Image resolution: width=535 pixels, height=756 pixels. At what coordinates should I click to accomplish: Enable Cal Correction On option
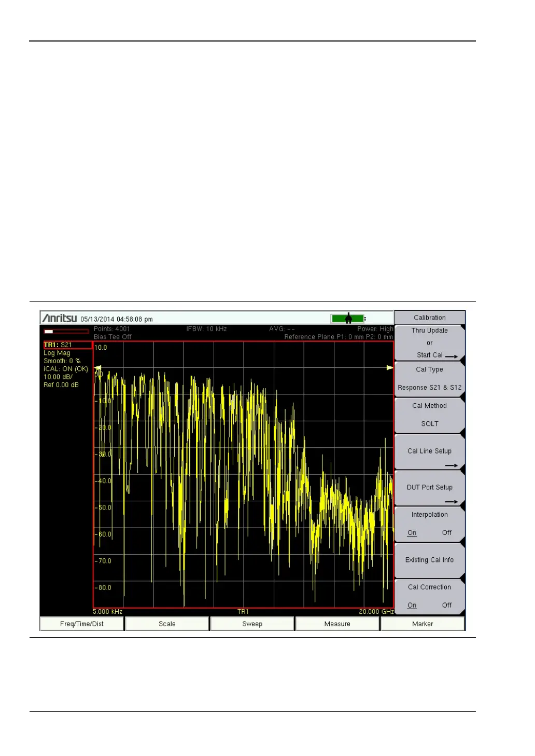[412, 606]
